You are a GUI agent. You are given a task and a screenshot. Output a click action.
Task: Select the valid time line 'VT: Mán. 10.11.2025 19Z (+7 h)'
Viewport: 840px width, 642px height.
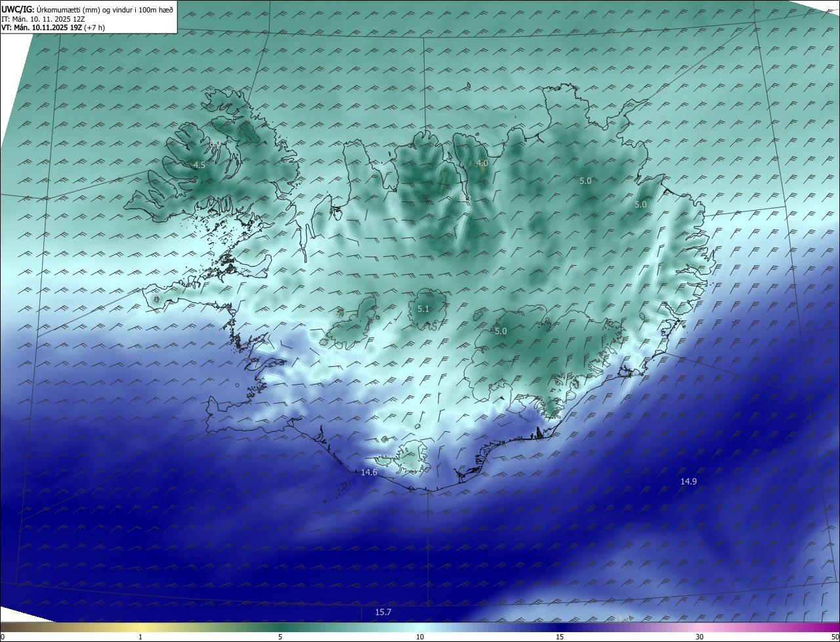pos(53,28)
